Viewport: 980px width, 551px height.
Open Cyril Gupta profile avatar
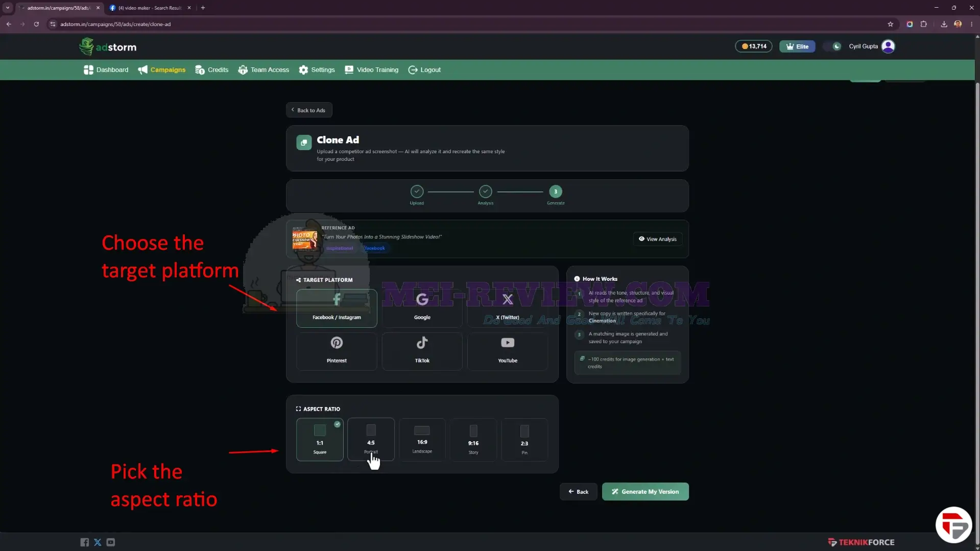point(888,46)
